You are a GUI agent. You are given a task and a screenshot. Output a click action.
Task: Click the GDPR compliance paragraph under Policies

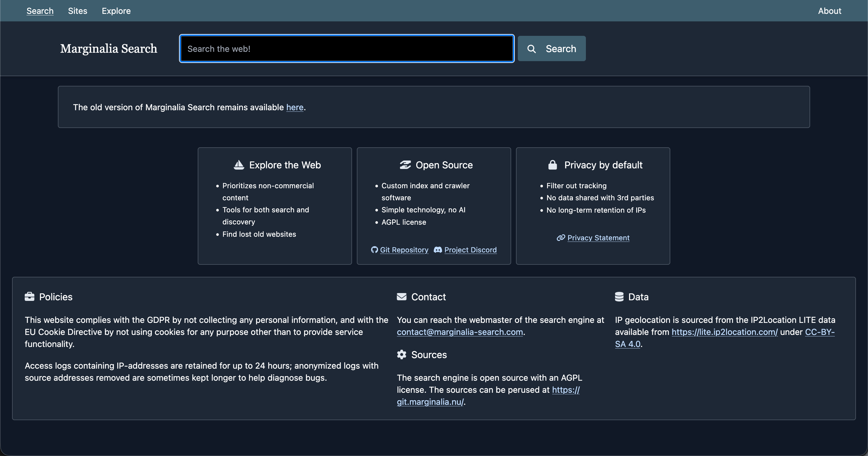pyautogui.click(x=206, y=332)
